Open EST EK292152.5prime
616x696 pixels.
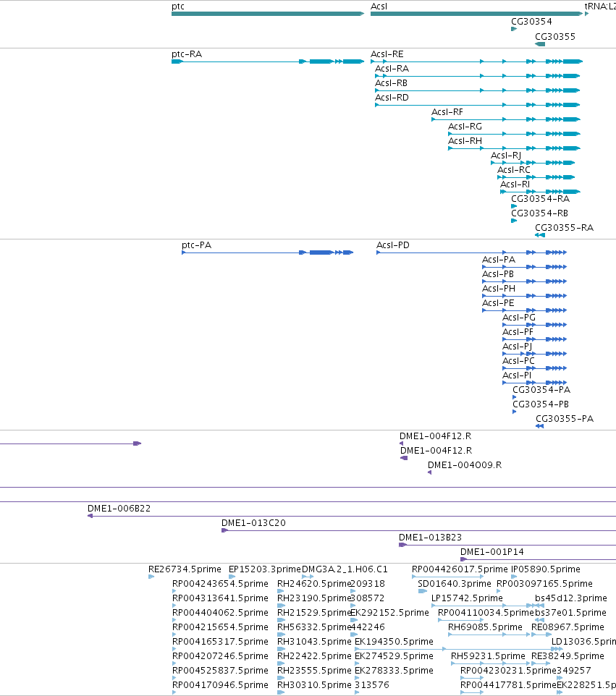[389, 613]
